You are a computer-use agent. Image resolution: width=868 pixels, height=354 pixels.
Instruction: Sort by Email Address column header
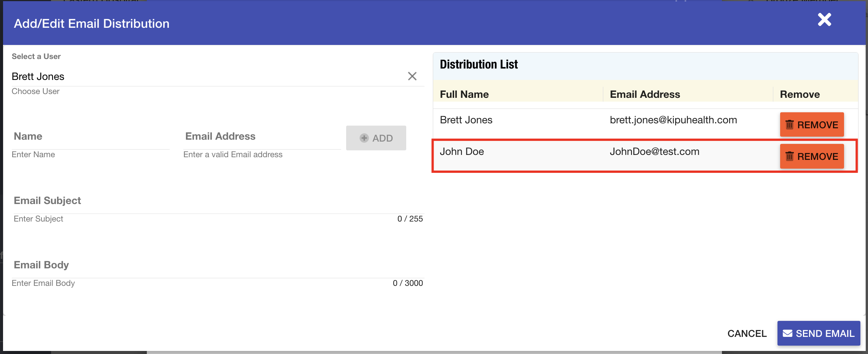pyautogui.click(x=645, y=94)
